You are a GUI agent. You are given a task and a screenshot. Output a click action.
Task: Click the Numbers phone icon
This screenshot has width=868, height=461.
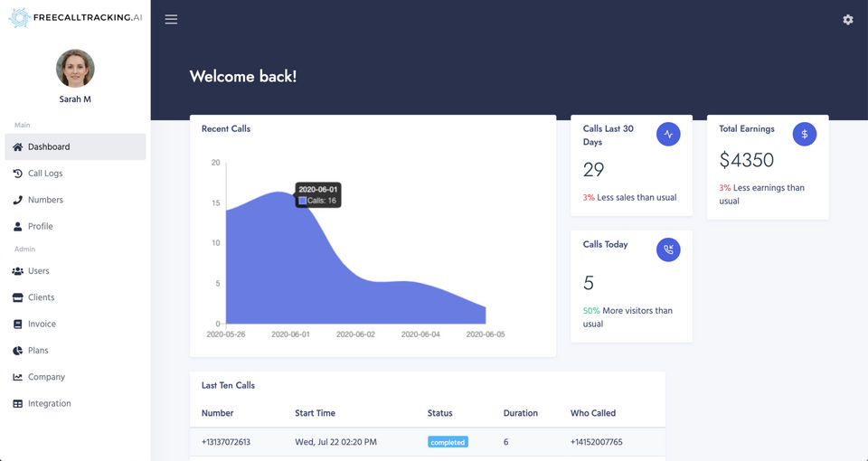[x=18, y=200]
